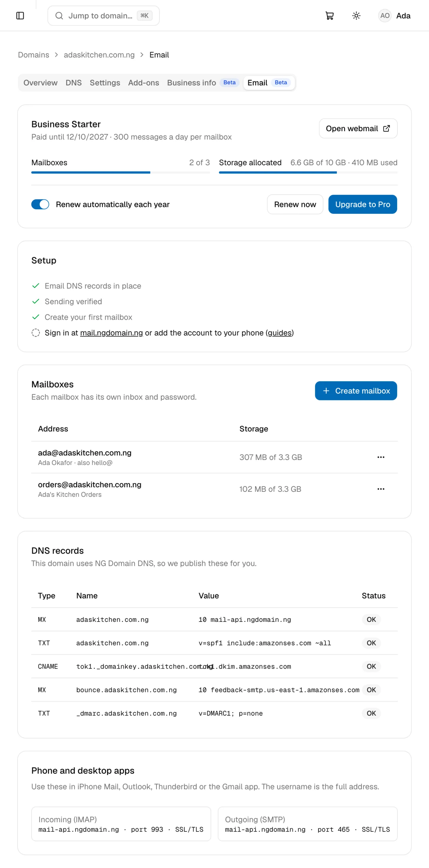Screen dimensions: 429x868
Task: Open the Add-ons tab
Action: pyautogui.click(x=144, y=82)
